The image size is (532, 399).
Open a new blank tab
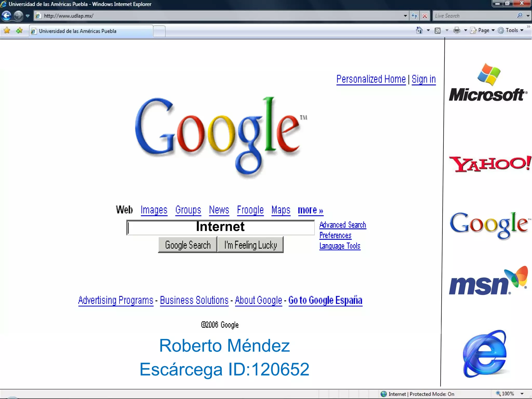click(159, 31)
